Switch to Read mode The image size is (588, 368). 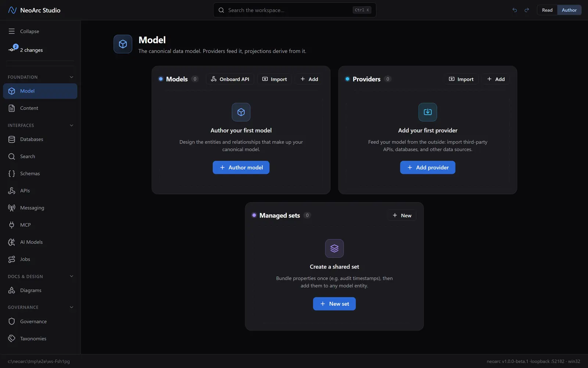[547, 10]
